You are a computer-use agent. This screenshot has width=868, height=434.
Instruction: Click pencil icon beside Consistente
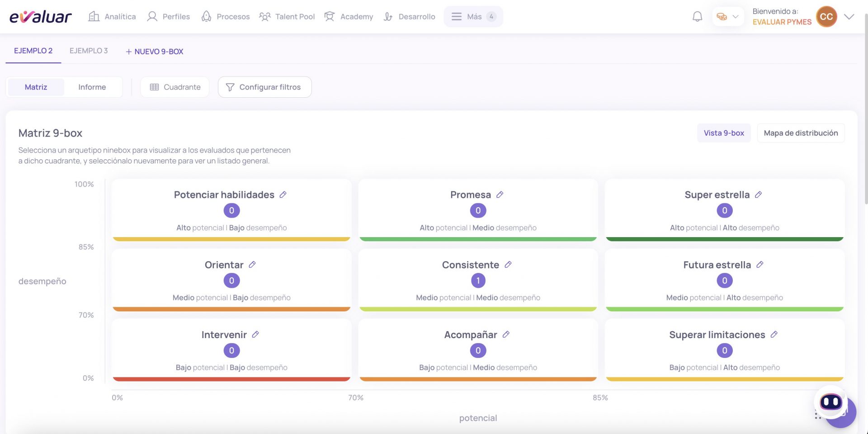click(508, 264)
